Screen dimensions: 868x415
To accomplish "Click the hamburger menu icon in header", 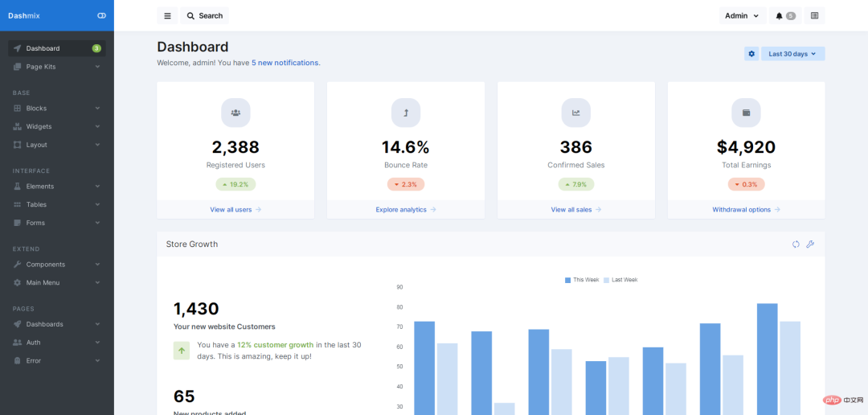I will tap(167, 15).
